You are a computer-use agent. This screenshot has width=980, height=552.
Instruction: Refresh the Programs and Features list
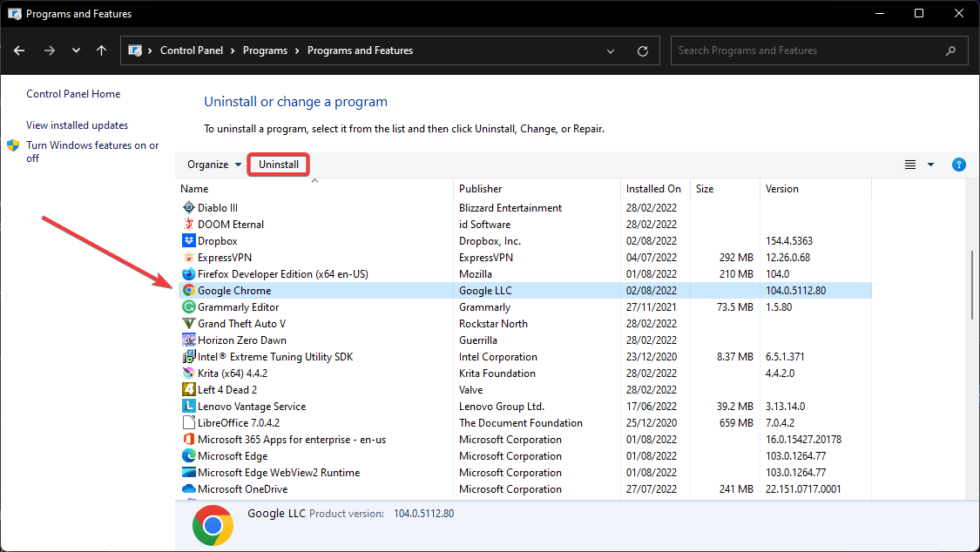(x=643, y=51)
